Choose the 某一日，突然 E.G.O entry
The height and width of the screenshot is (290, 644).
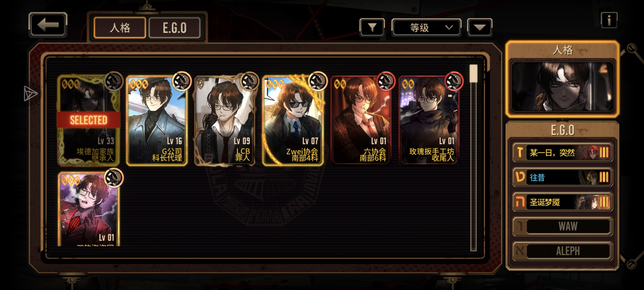[x=563, y=152]
